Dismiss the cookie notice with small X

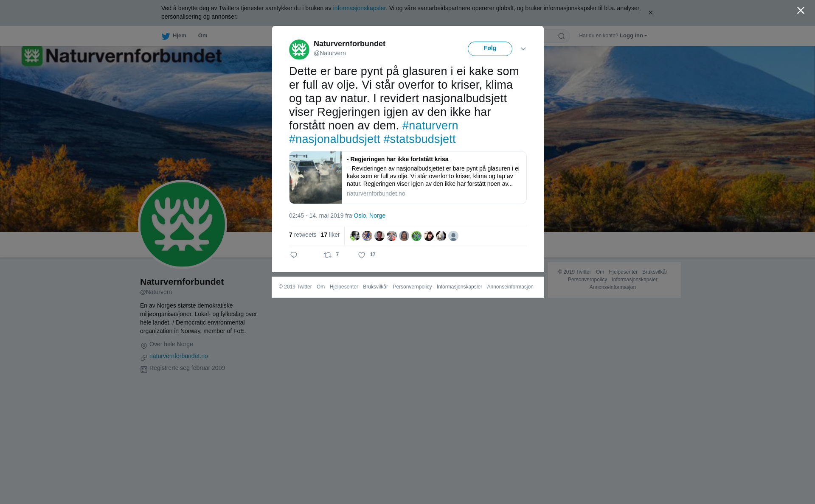point(650,13)
